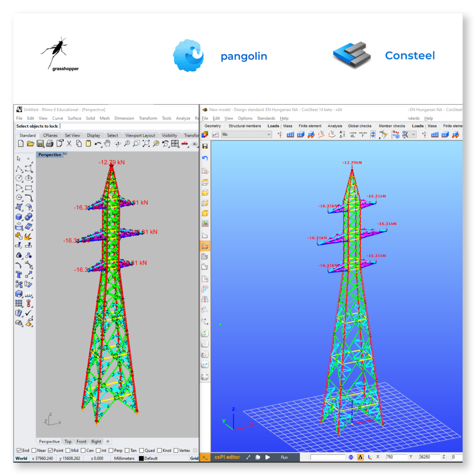Click the black Default layer swatch
This screenshot has height=476, width=476.
pyautogui.click(x=141, y=458)
